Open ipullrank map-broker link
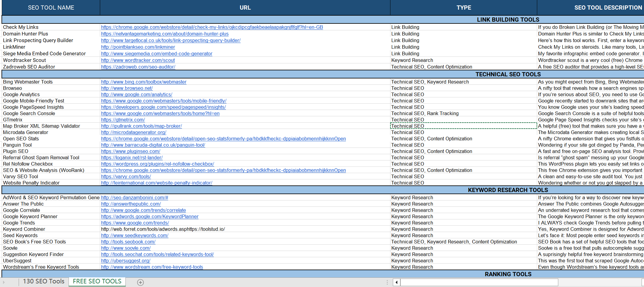 click(141, 126)
